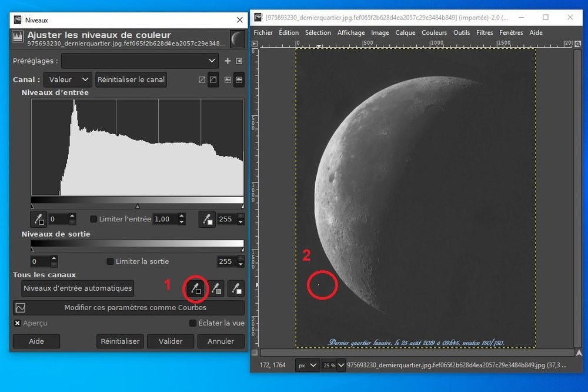Click the high output value field 255
This screenshot has width=588, height=392.
pyautogui.click(x=226, y=261)
